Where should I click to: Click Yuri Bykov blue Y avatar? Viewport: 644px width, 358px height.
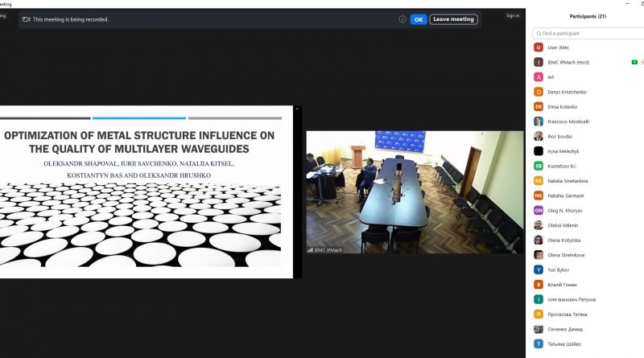(x=538, y=270)
